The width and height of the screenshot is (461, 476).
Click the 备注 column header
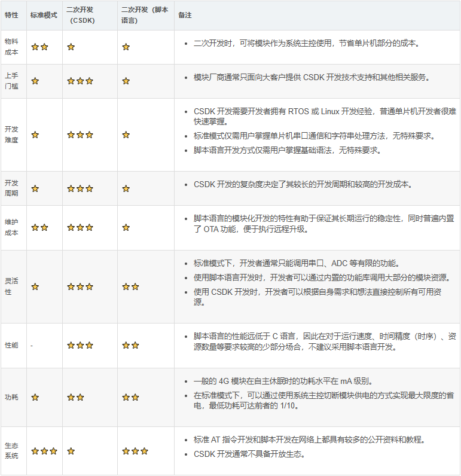coord(185,15)
